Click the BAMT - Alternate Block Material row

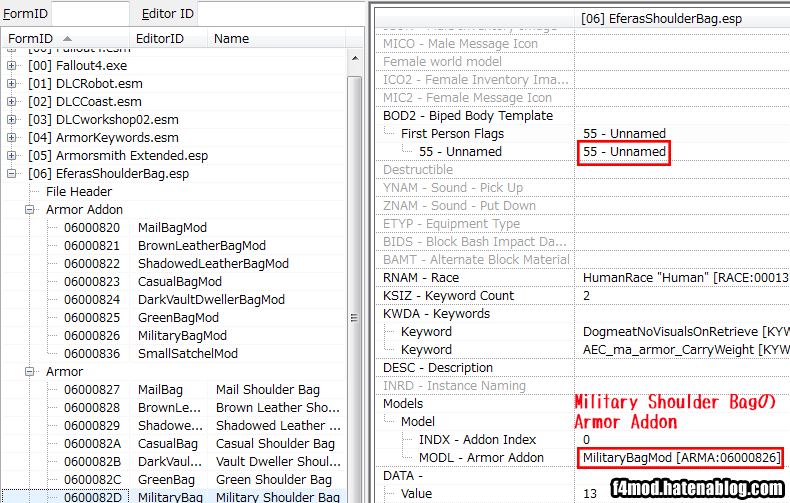[x=476, y=260]
